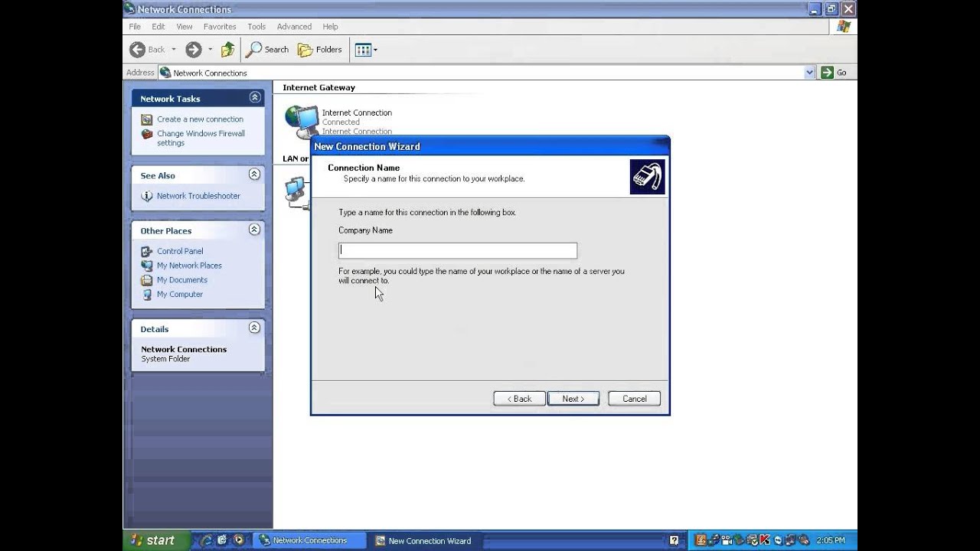Switch to New Connection Wizard taskbar button
This screenshot has height=551, width=980.
tap(426, 540)
